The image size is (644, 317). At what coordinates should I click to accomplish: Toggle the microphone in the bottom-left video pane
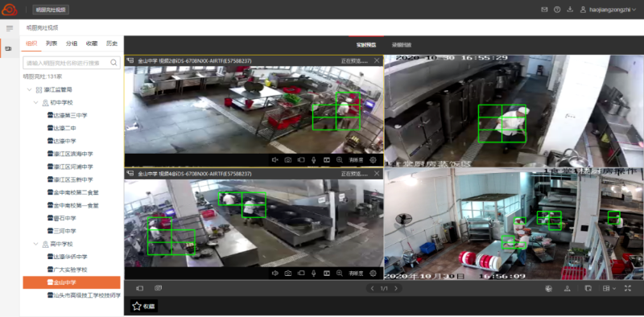[x=314, y=273]
